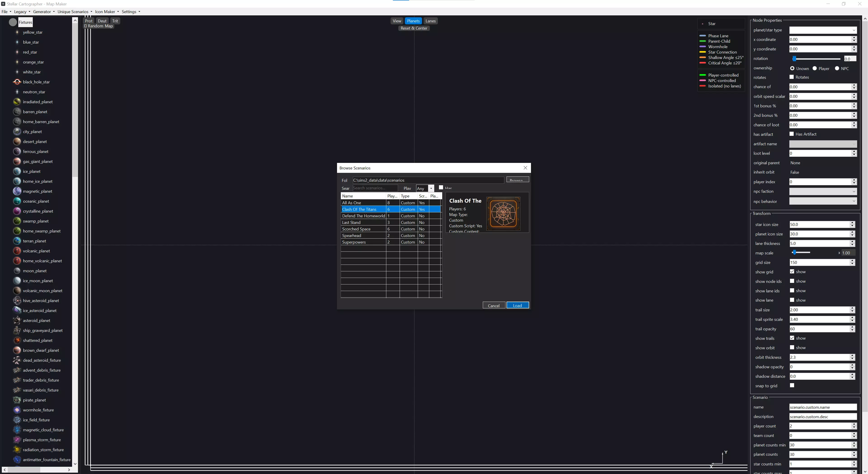
Task: Select the black_hole_star icon
Action: pyautogui.click(x=17, y=82)
